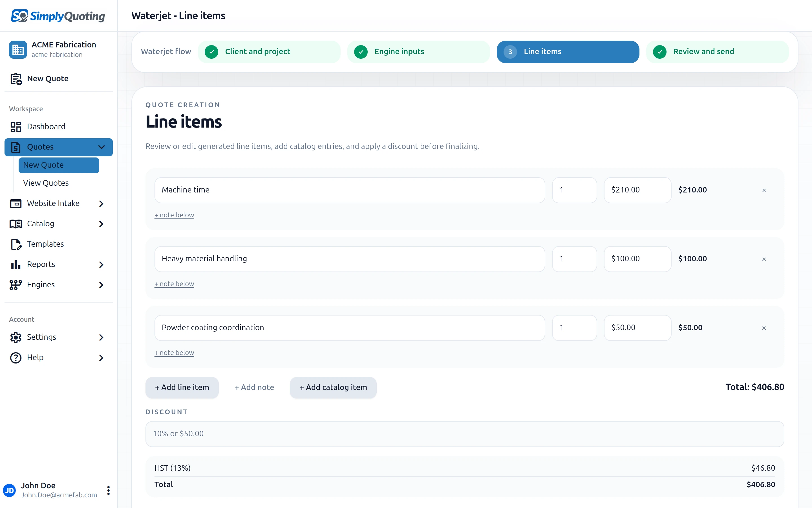This screenshot has height=508, width=812.
Task: Add a note below Powder coating coordination
Action: coord(174,353)
